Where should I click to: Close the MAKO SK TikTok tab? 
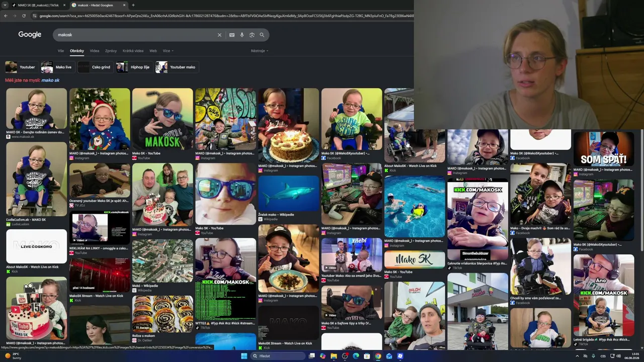64,5
